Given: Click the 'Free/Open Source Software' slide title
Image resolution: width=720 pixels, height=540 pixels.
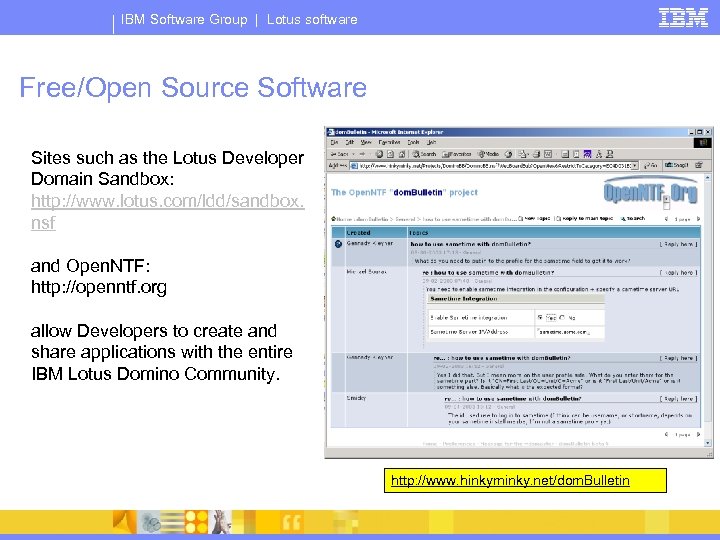Looking at the screenshot, I should click(193, 87).
